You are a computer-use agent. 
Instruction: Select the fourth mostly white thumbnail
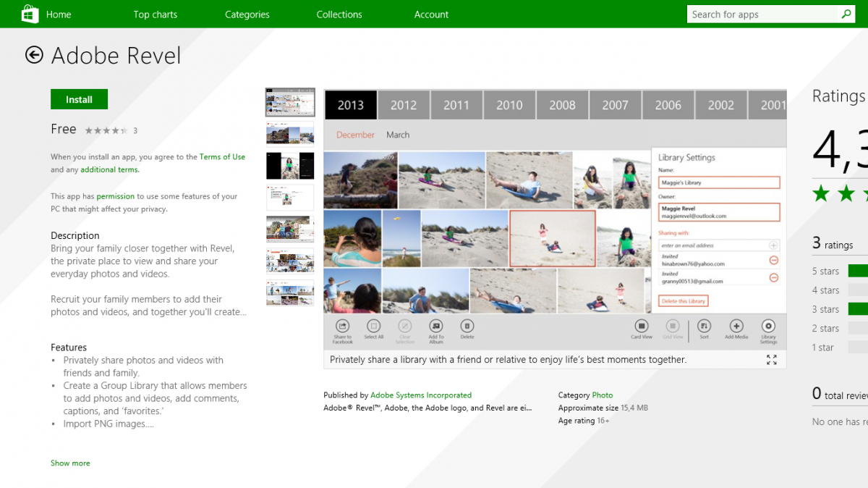pyautogui.click(x=290, y=197)
